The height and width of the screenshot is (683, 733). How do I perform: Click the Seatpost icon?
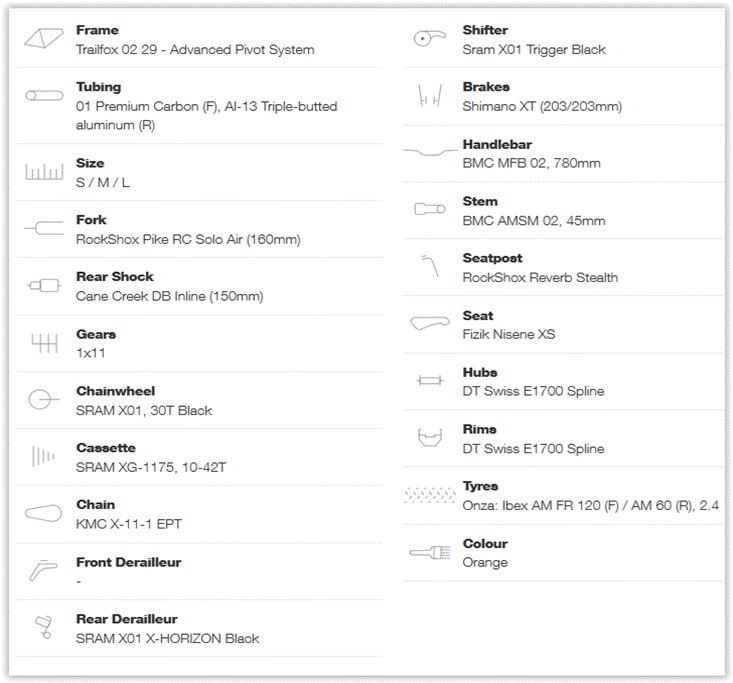(430, 267)
